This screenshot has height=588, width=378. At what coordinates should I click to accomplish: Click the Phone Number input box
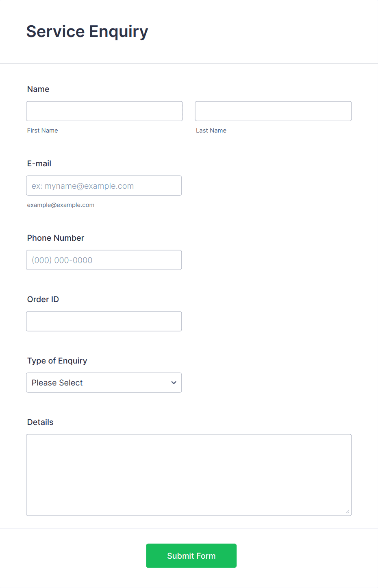click(104, 260)
